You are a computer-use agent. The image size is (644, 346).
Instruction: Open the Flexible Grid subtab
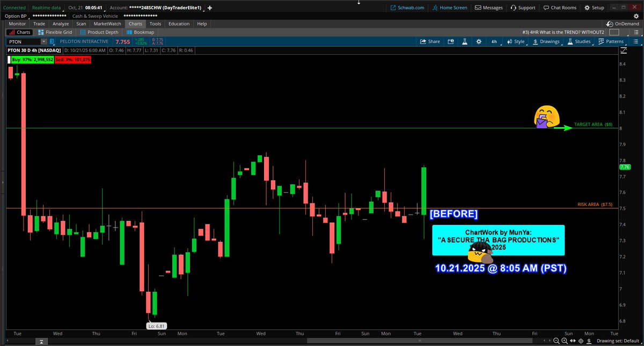[x=55, y=32]
